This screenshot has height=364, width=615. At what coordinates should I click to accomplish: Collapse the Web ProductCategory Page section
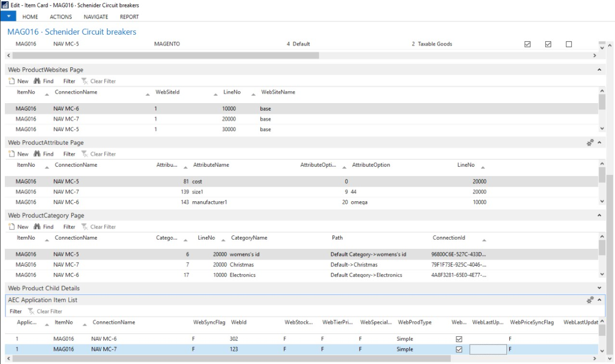tap(599, 215)
